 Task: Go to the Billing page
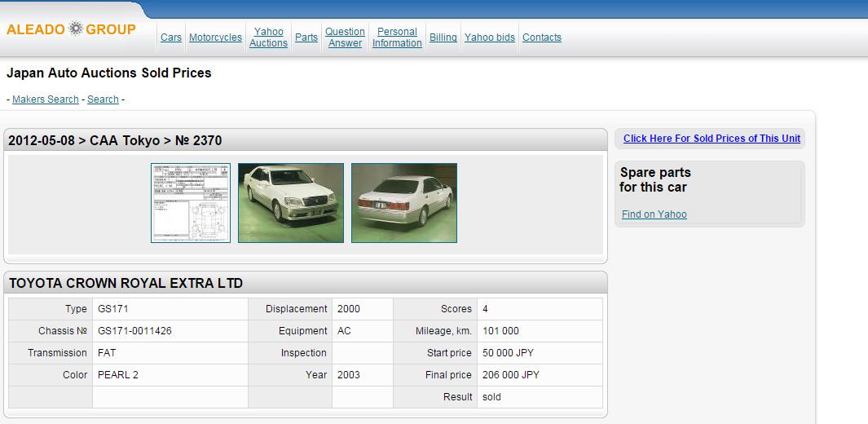point(443,38)
